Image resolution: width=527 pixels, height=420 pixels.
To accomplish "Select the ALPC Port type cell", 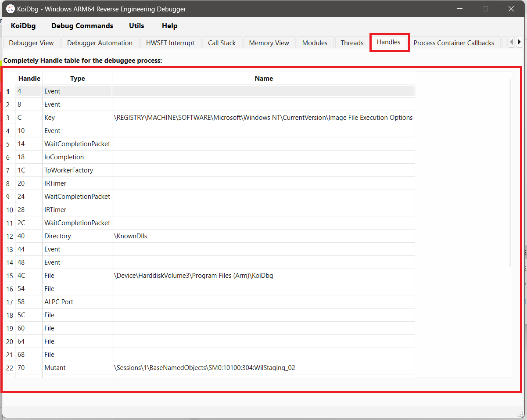I will pyautogui.click(x=78, y=302).
